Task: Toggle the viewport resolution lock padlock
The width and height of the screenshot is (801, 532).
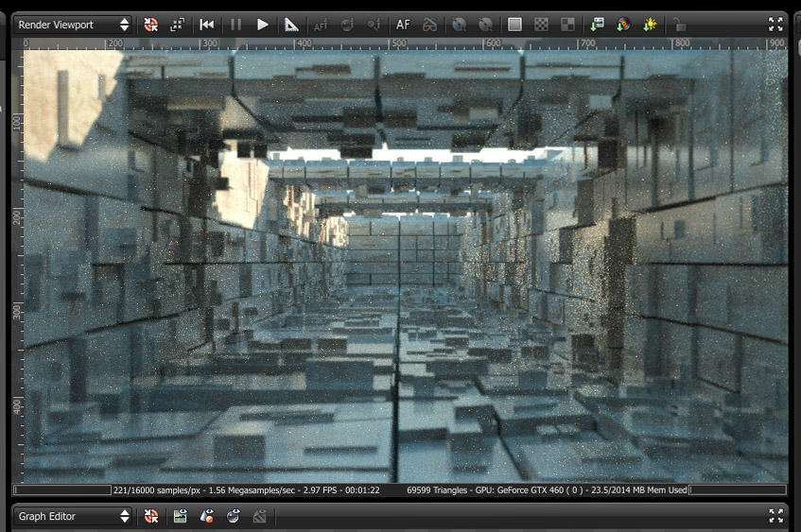Action: [679, 25]
